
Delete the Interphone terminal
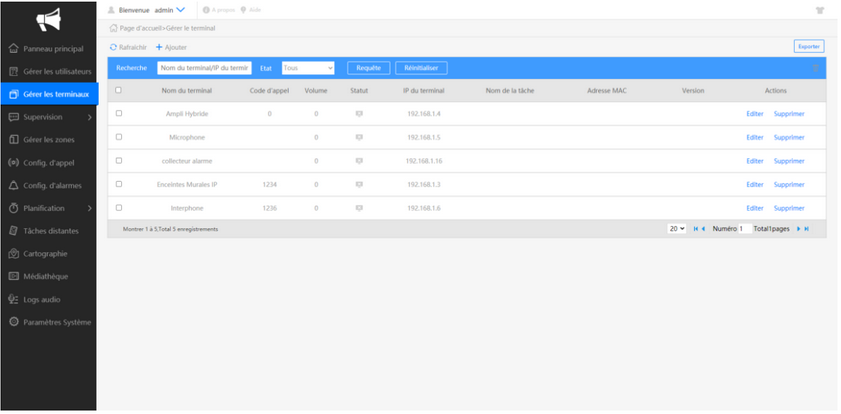click(789, 208)
